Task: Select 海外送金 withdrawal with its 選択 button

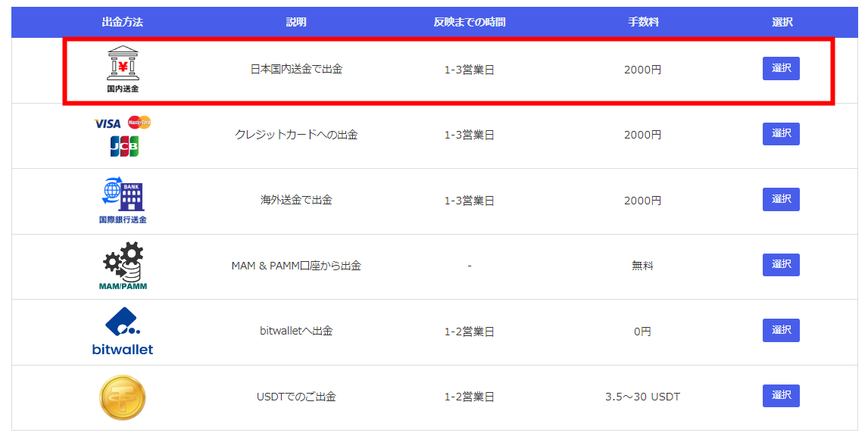Action: pyautogui.click(x=781, y=200)
